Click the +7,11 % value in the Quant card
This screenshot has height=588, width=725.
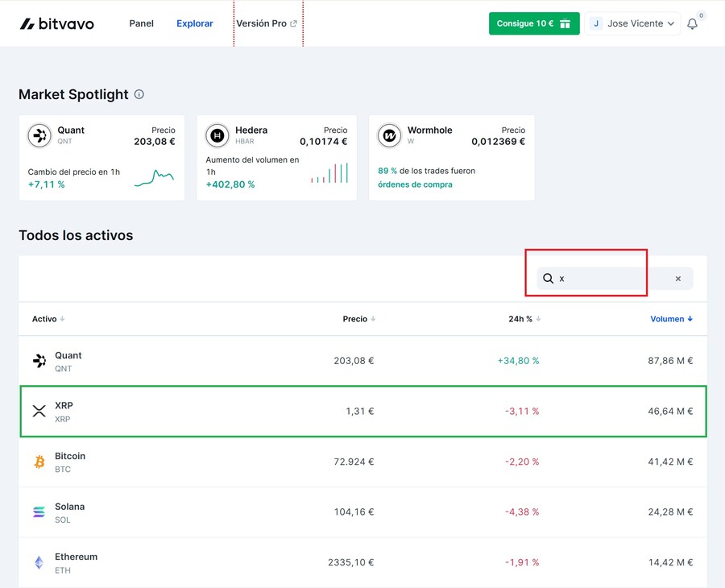pyautogui.click(x=46, y=184)
